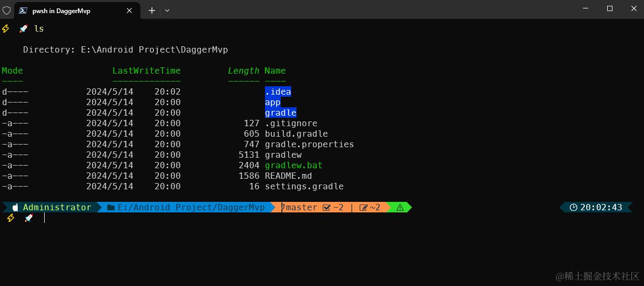Open a new tab with plus button

pyautogui.click(x=152, y=11)
